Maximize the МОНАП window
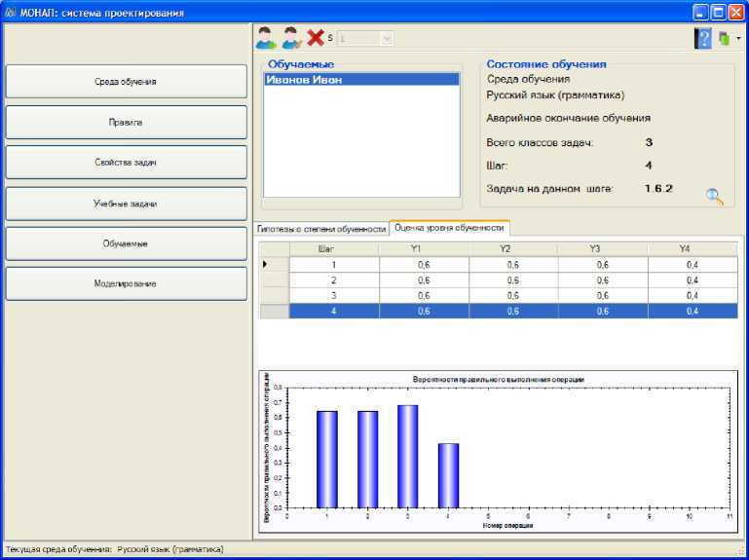749x560 pixels. (718, 13)
